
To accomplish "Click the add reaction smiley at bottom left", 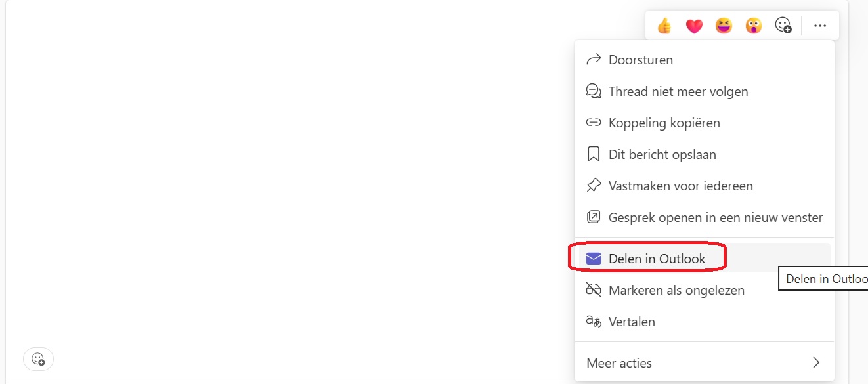I will (x=38, y=359).
